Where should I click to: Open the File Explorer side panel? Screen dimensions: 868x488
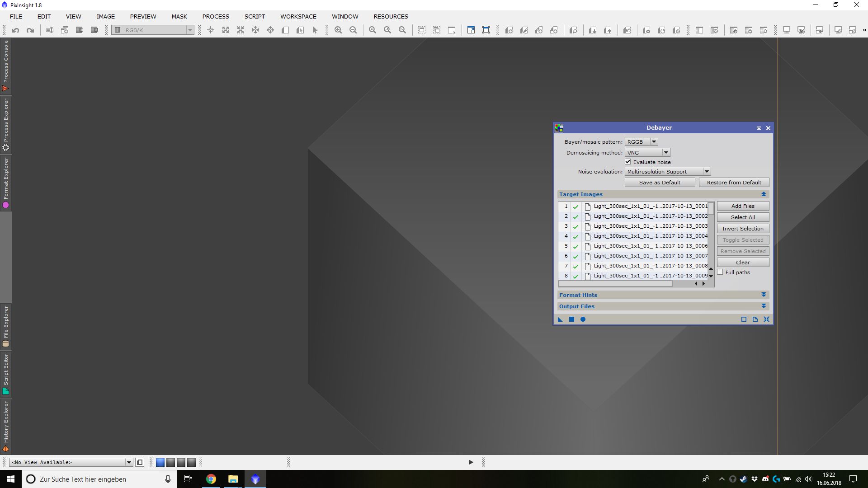point(6,326)
